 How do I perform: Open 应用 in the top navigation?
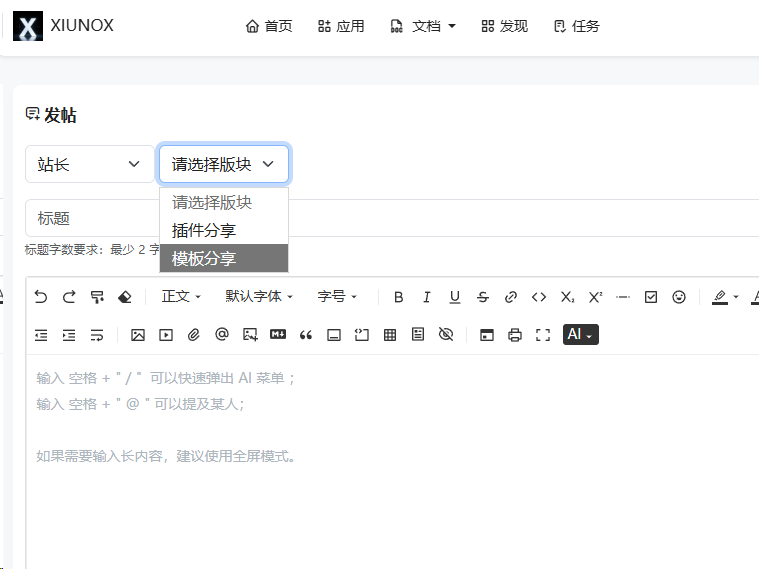[x=341, y=26]
